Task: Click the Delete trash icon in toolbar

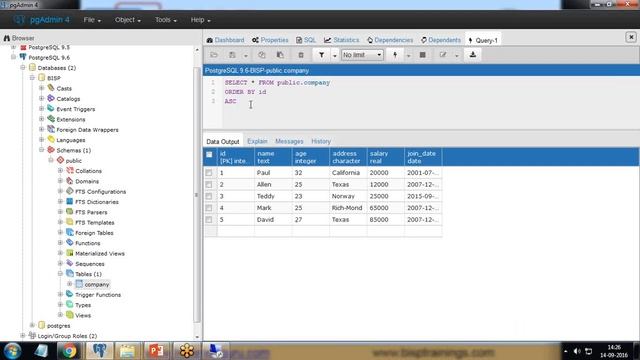Action: click(301, 55)
